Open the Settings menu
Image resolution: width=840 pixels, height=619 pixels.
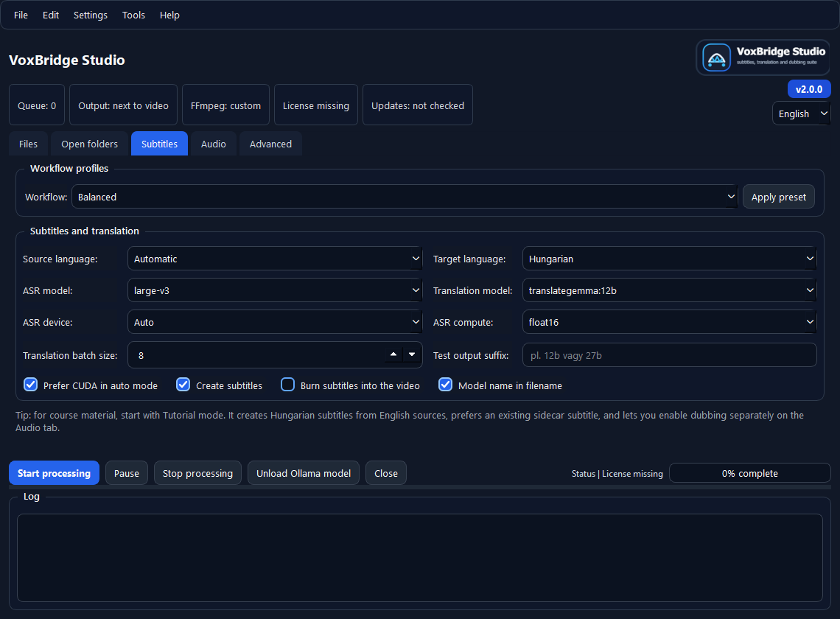click(90, 15)
